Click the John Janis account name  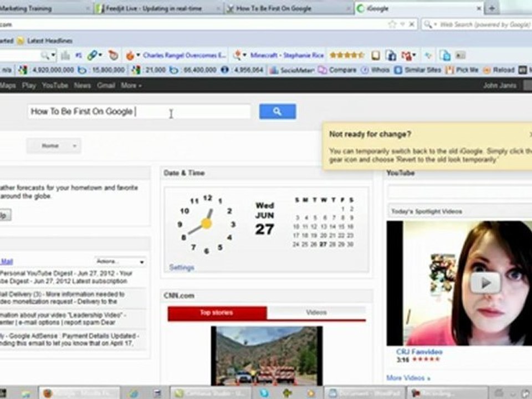tap(499, 85)
